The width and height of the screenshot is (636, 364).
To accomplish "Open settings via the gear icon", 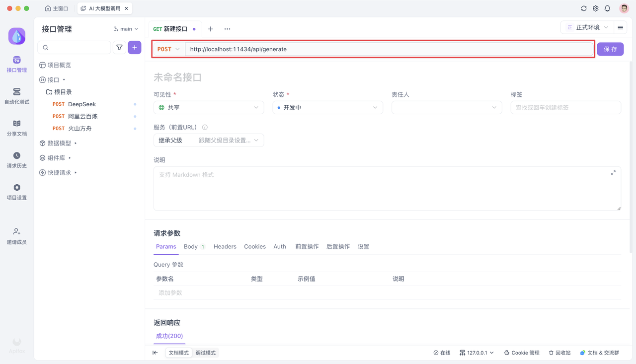I will 596,8.
